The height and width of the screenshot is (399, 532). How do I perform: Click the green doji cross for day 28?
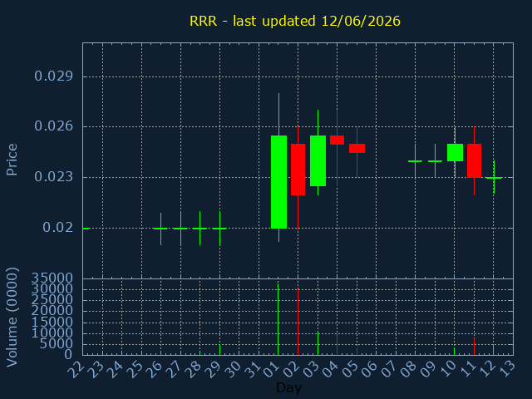coord(199,229)
